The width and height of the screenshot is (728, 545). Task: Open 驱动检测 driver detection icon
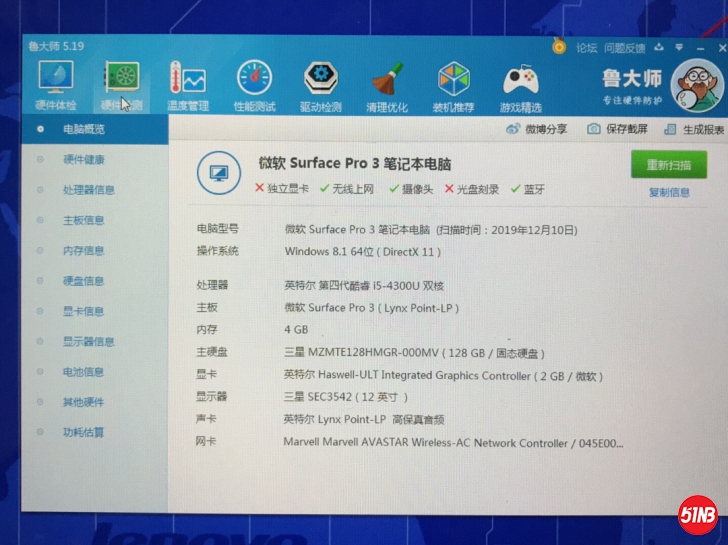click(320, 79)
